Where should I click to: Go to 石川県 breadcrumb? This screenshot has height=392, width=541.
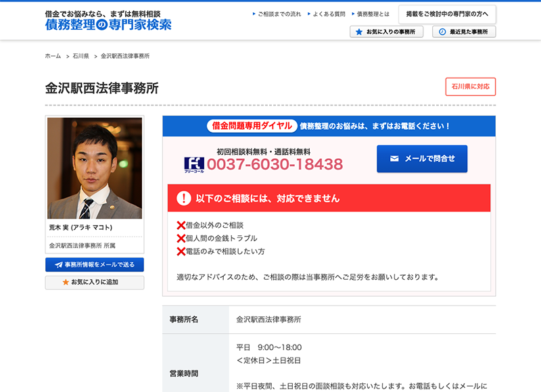[x=80, y=56]
